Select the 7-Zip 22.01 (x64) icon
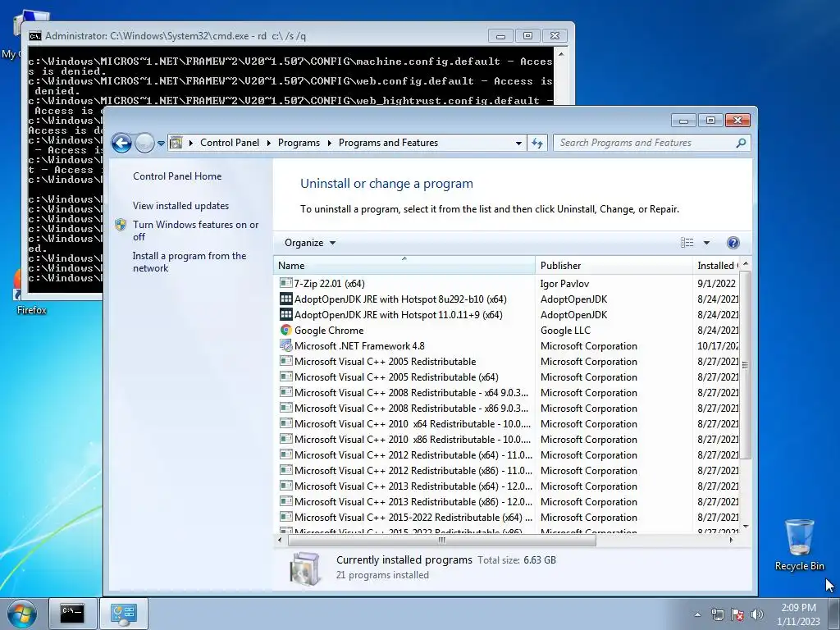The image size is (840, 630). (x=285, y=283)
